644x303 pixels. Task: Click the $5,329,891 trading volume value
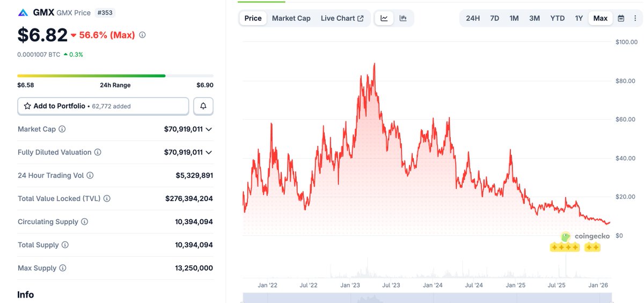[194, 175]
